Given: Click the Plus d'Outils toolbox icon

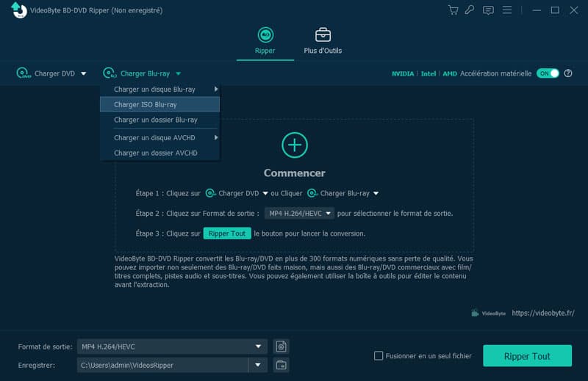Looking at the screenshot, I should 323,35.
